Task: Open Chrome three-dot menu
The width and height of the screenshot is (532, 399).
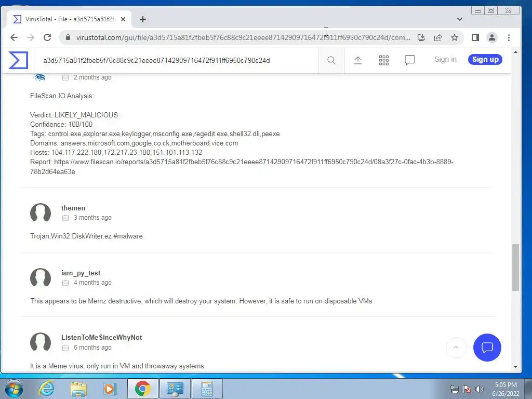Action: tap(509, 37)
